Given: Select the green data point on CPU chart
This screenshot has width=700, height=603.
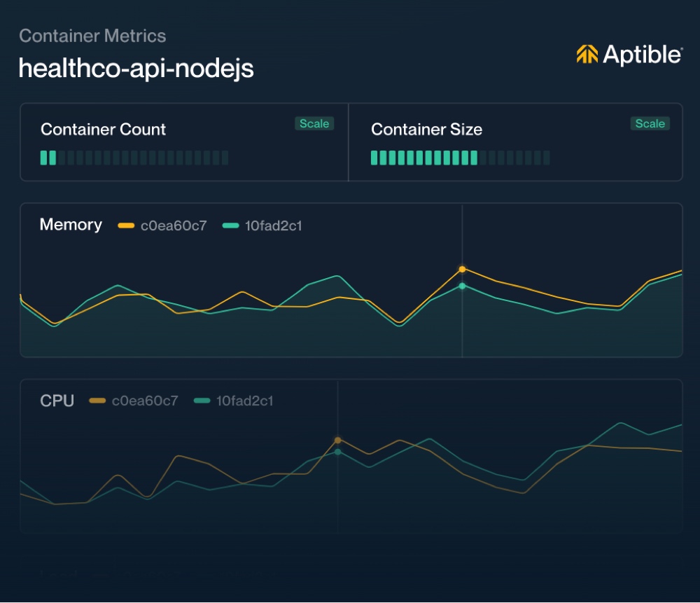Looking at the screenshot, I should (338, 452).
